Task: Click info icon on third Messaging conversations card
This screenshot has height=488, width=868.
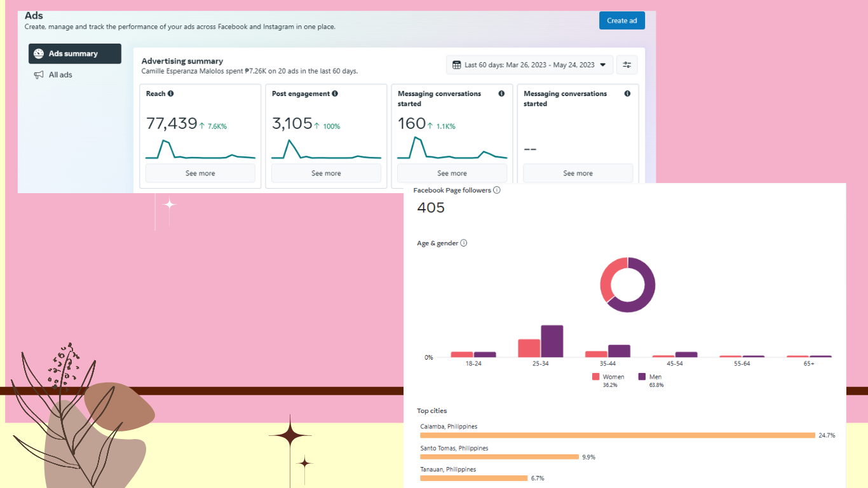Action: 501,93
